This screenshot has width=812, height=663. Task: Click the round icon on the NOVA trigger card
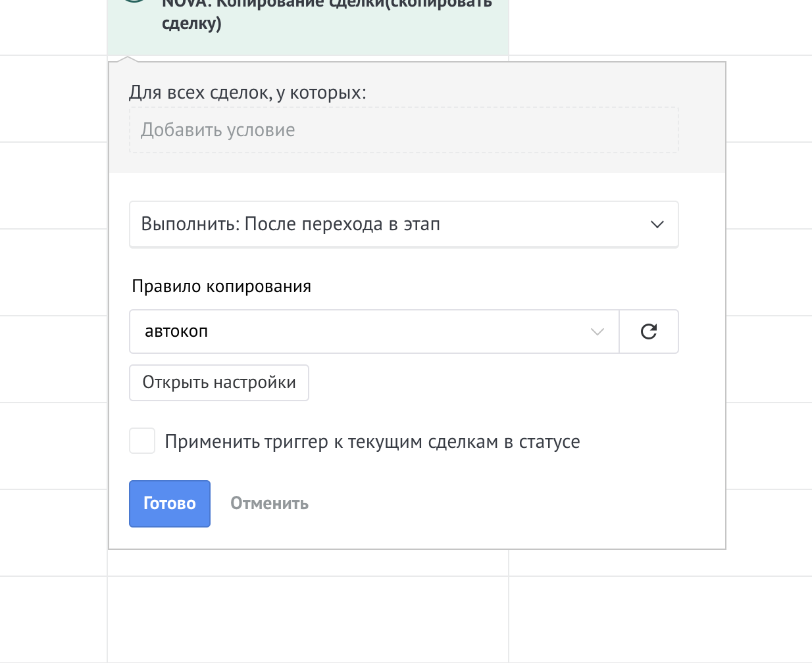pos(134,2)
